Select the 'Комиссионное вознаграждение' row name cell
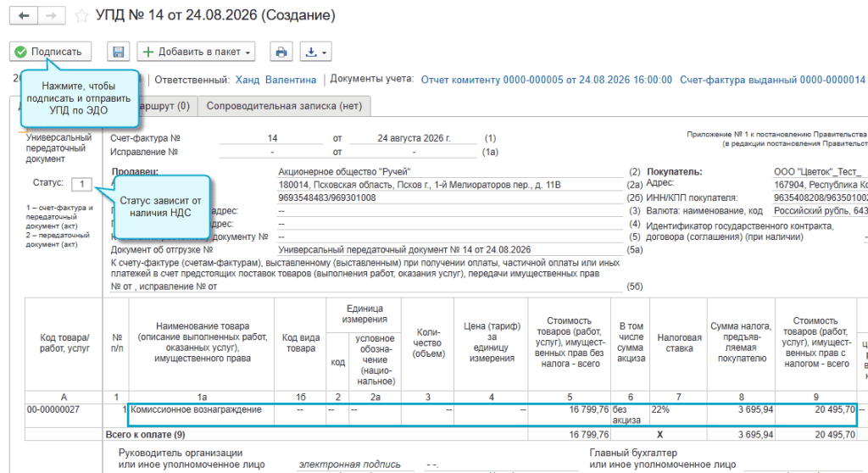 202,415
